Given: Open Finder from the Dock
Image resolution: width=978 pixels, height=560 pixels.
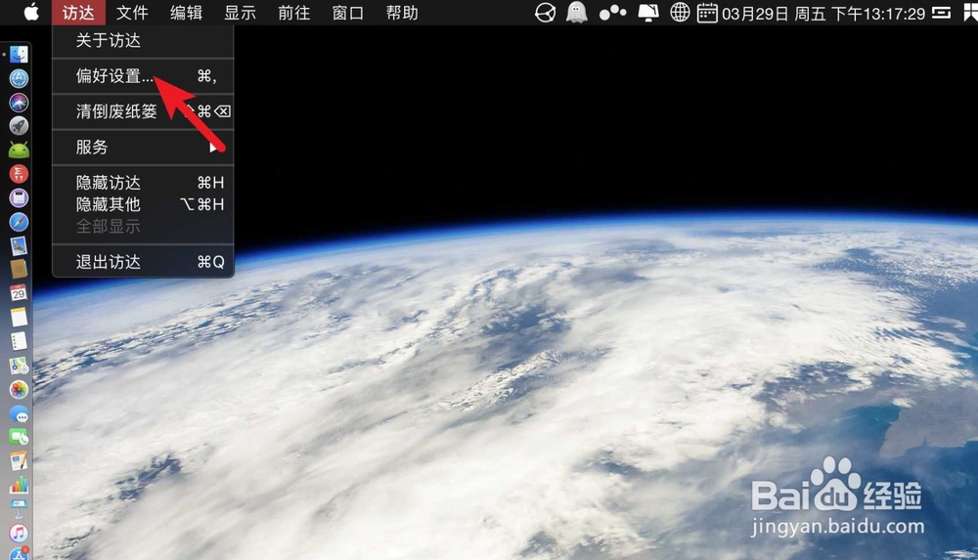Looking at the screenshot, I should click(19, 55).
